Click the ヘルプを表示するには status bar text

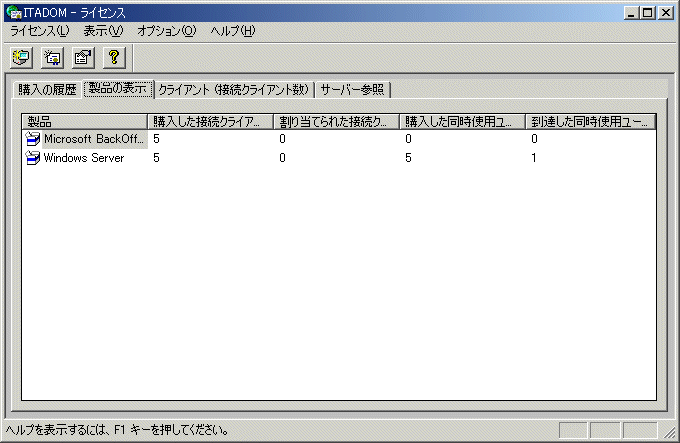(x=118, y=430)
